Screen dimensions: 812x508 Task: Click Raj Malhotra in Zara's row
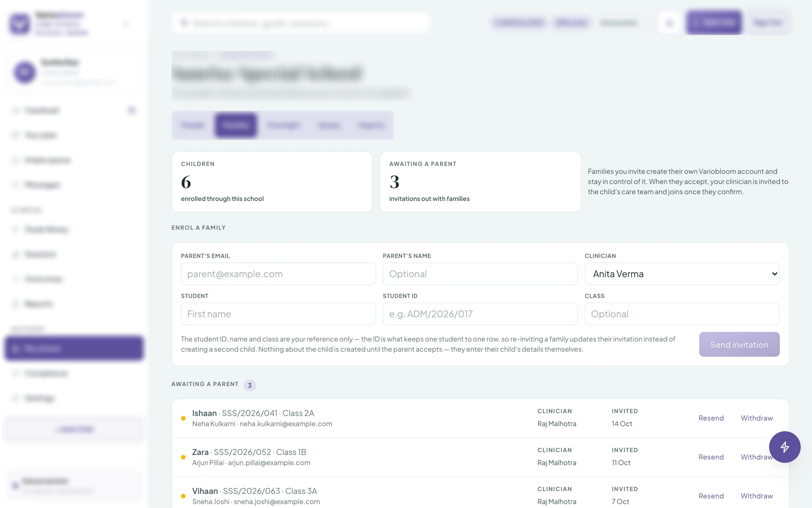click(557, 463)
